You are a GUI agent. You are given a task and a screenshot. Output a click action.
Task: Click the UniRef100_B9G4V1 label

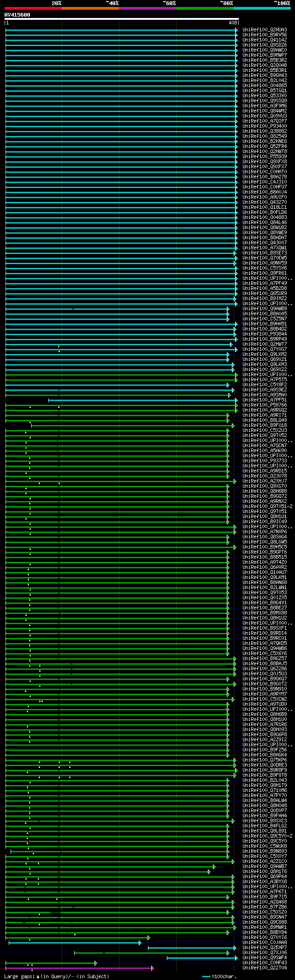pos(265,603)
